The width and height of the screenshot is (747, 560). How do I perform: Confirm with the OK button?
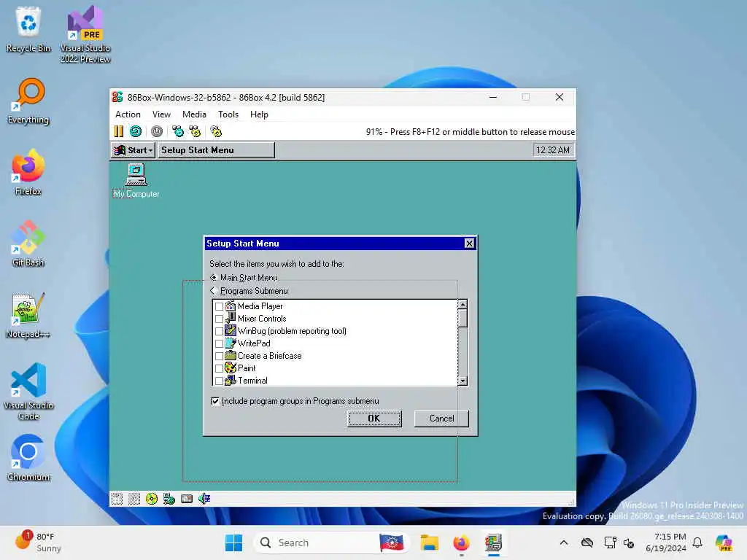pyautogui.click(x=374, y=419)
